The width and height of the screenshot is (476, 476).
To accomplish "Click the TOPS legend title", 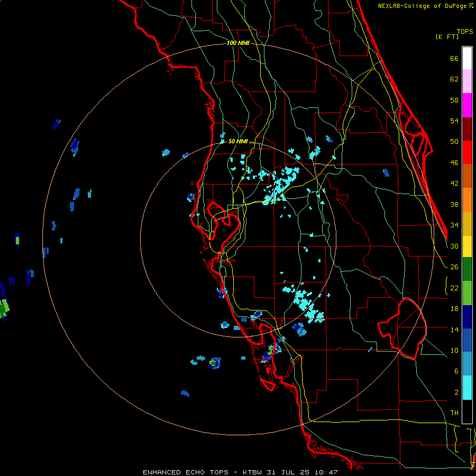I will [465, 31].
